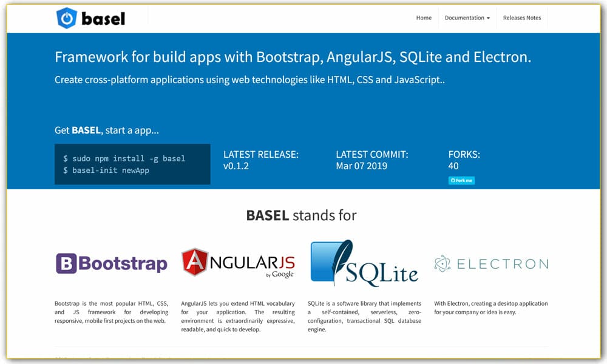Click the Electron description paragraph
Viewport: 607px width, 364px height.
[491, 308]
